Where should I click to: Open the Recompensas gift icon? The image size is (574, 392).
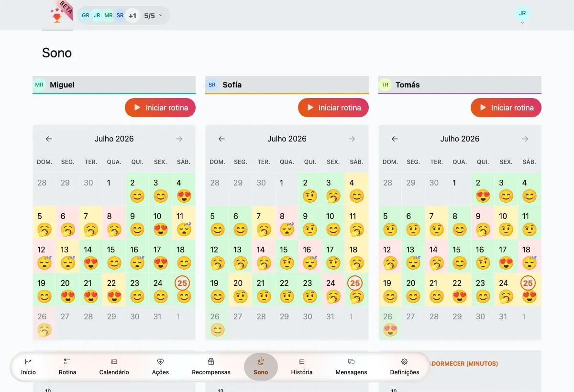pos(211,361)
